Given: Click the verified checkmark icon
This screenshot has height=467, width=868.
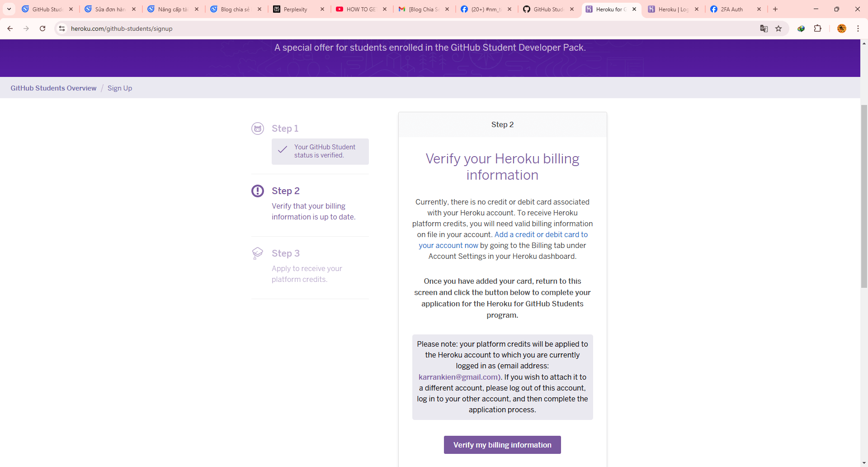Looking at the screenshot, I should [x=283, y=150].
